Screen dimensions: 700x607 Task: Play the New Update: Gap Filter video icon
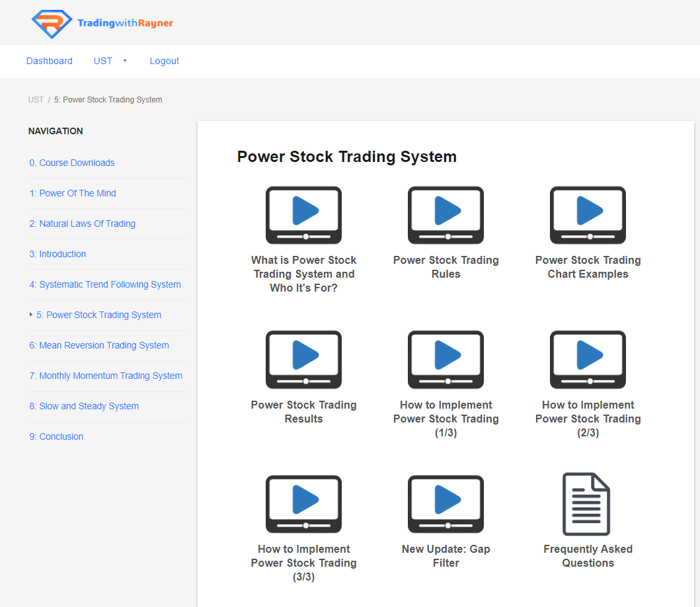pos(446,504)
